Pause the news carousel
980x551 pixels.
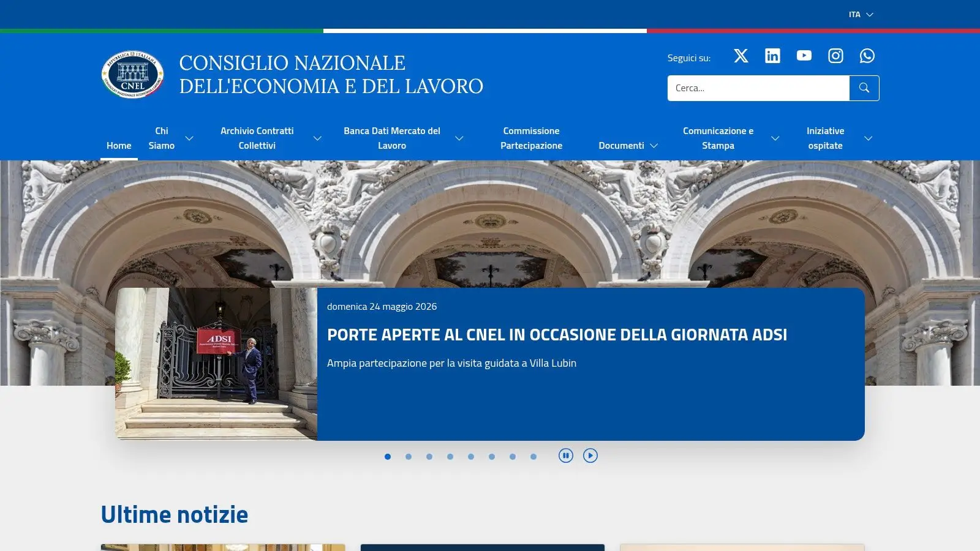pyautogui.click(x=566, y=455)
